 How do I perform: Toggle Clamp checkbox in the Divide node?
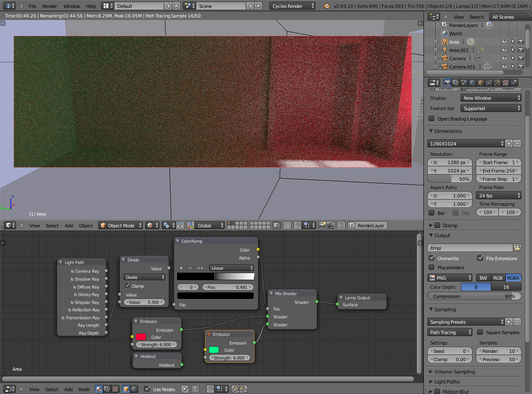click(127, 286)
